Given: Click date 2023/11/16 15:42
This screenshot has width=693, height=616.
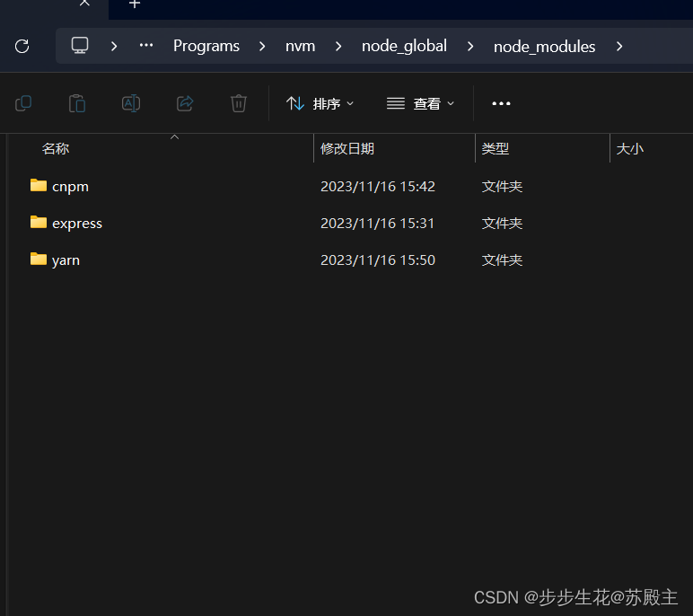Looking at the screenshot, I should (x=377, y=186).
